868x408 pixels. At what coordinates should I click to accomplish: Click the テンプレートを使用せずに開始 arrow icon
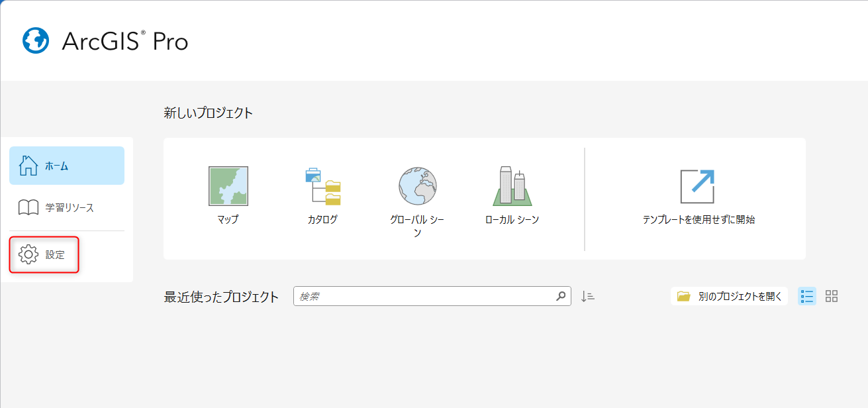[698, 186]
